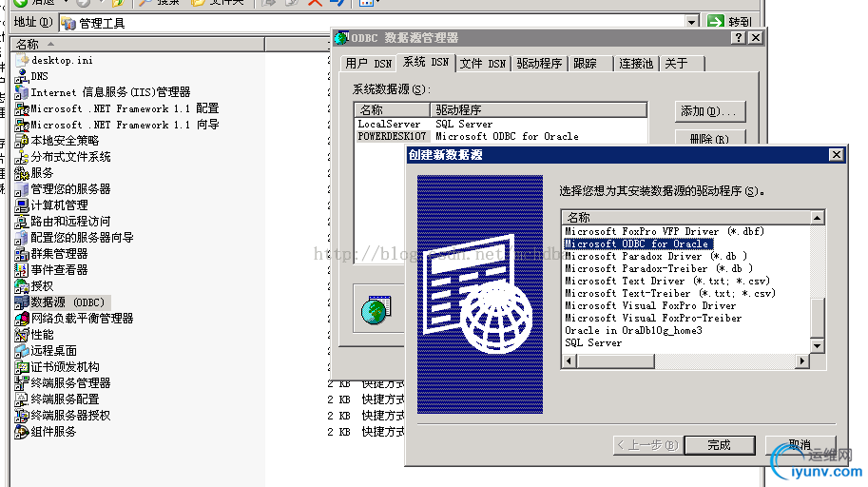Open the 服务 icon
The image size is (868, 487).
point(22,173)
